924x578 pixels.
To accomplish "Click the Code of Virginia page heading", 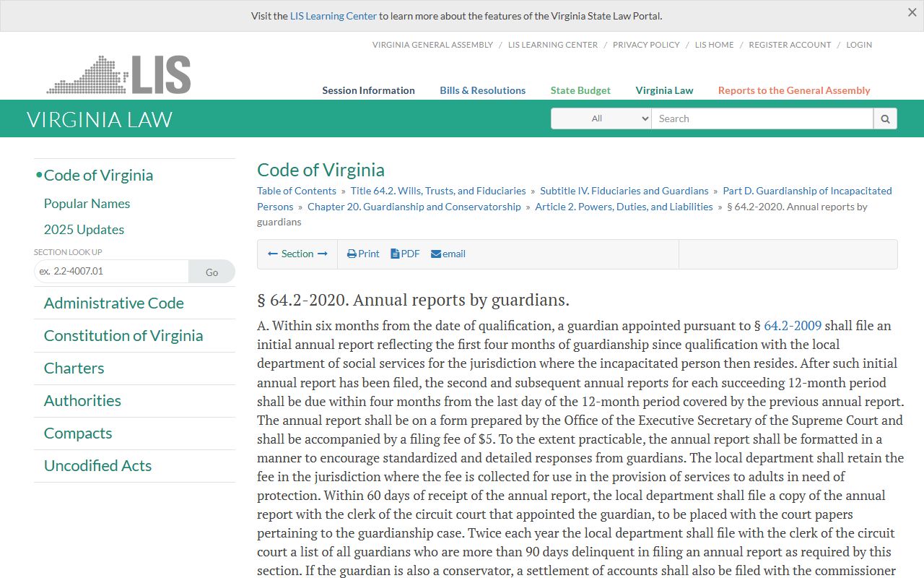I will (x=321, y=170).
